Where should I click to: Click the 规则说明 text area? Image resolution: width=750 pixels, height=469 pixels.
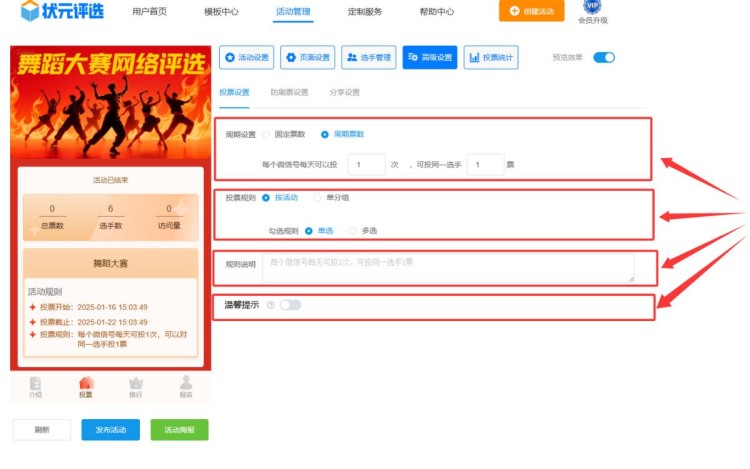coord(447,267)
